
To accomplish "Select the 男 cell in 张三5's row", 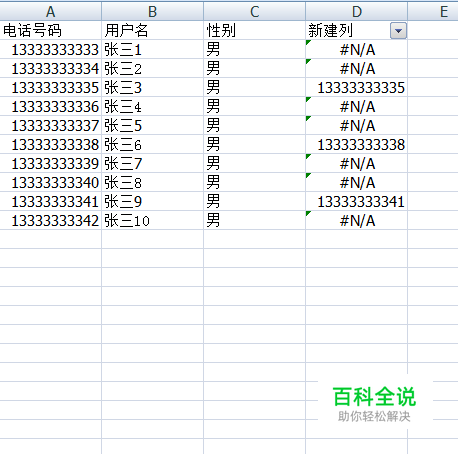I will tap(255, 126).
